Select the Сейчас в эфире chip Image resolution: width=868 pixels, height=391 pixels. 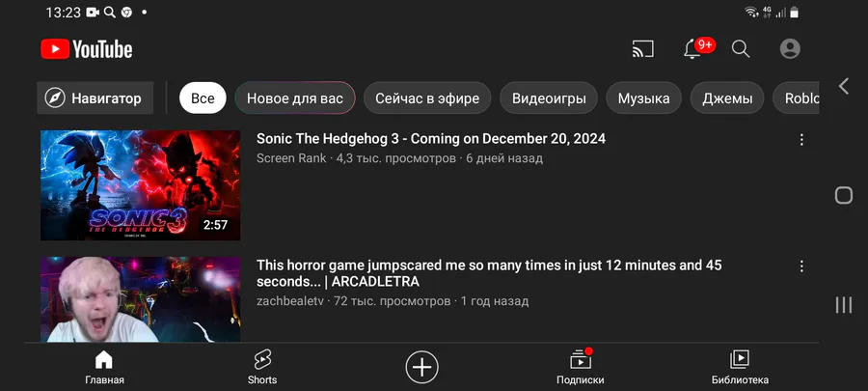pos(427,98)
